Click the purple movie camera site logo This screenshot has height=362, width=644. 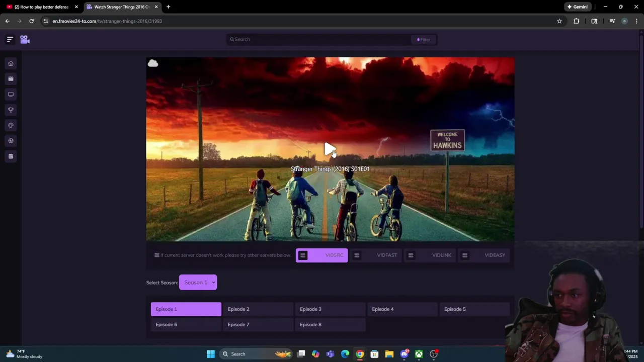tap(25, 39)
